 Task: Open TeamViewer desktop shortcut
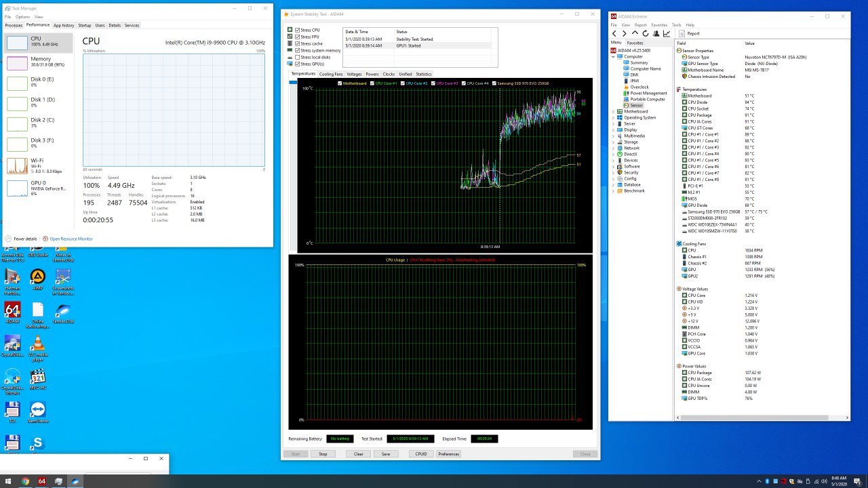pyautogui.click(x=38, y=413)
